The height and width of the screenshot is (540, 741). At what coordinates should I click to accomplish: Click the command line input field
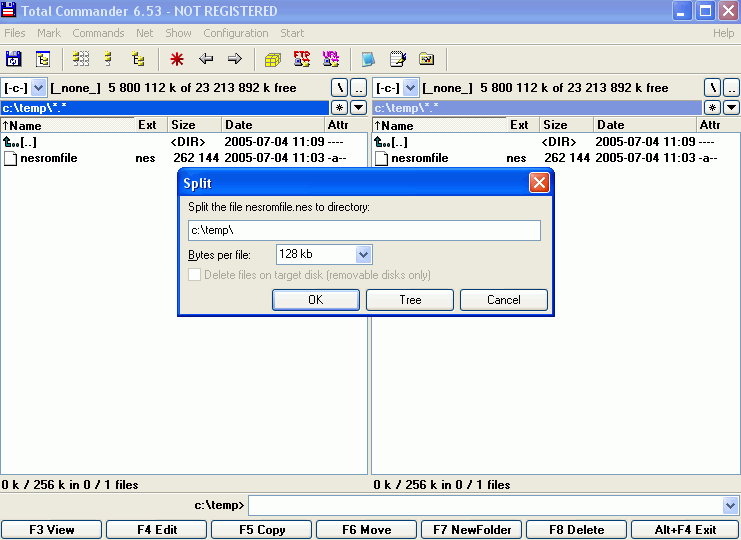coord(486,506)
